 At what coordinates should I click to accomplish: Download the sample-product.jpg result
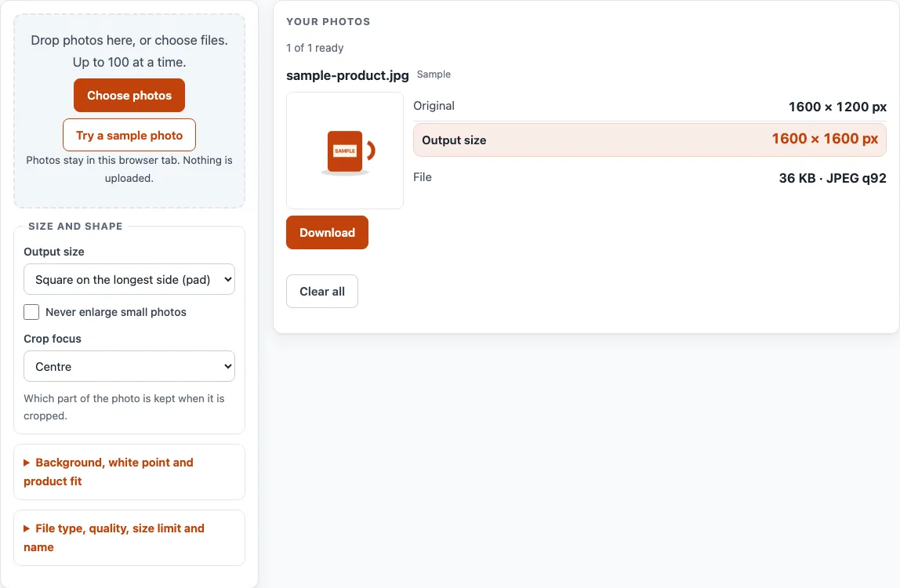click(327, 233)
